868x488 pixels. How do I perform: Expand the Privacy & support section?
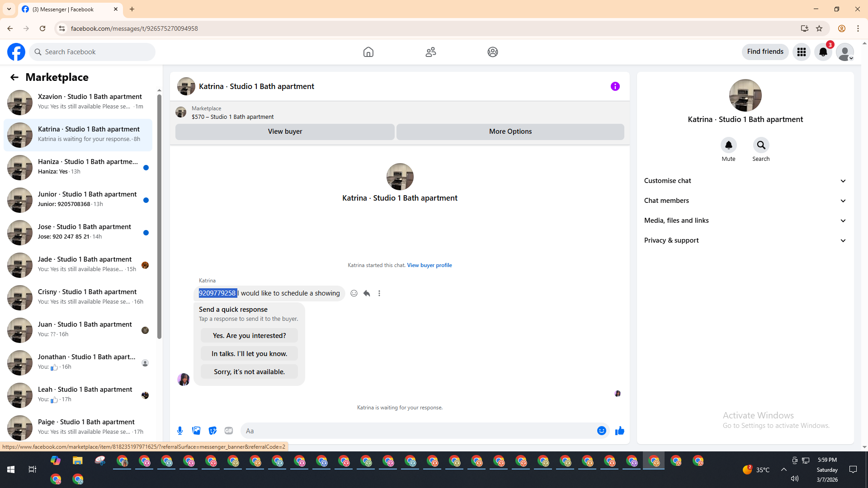click(745, 240)
